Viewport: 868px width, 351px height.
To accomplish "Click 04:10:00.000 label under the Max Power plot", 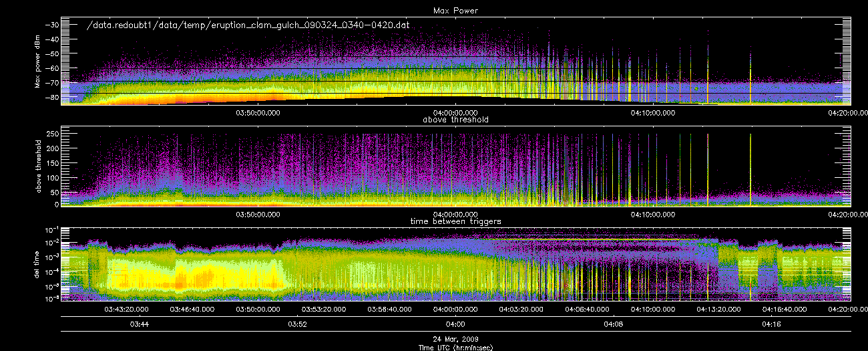I will pos(654,113).
